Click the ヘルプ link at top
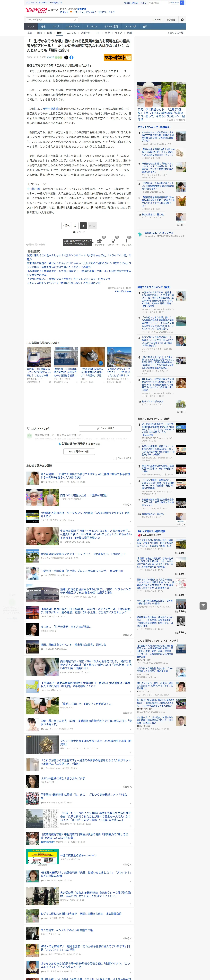The width and height of the screenshot is (210, 980). [x=143, y=3]
